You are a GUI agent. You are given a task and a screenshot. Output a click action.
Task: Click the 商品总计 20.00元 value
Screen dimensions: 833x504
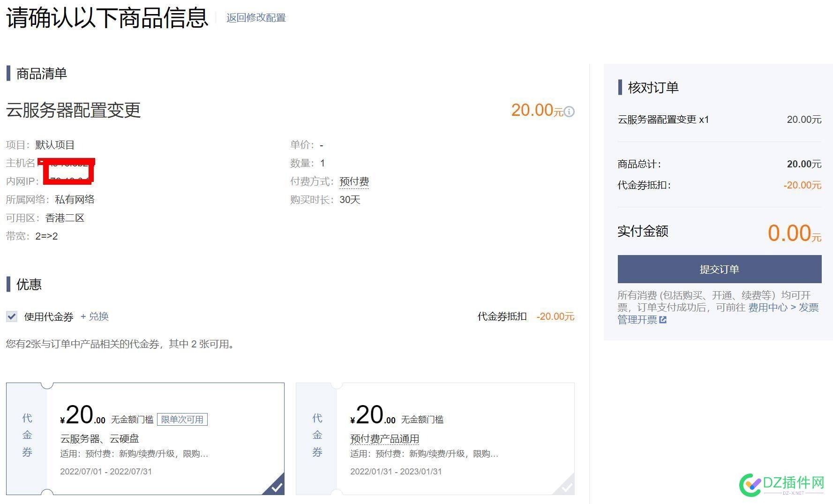(804, 164)
